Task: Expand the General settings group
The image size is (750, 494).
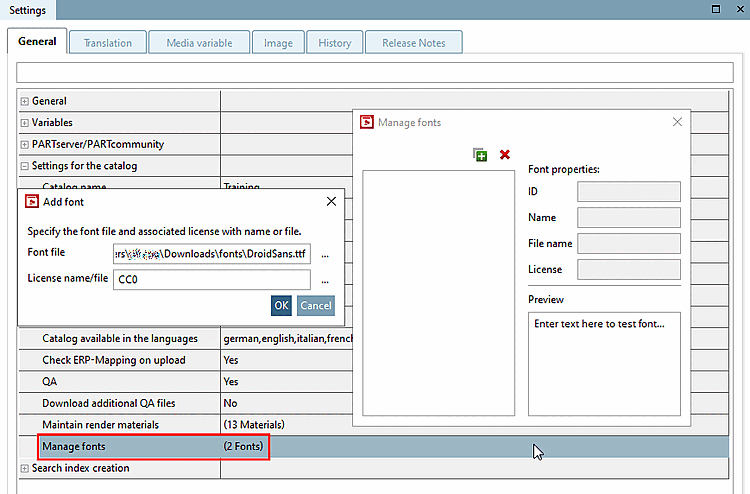Action: [x=24, y=101]
